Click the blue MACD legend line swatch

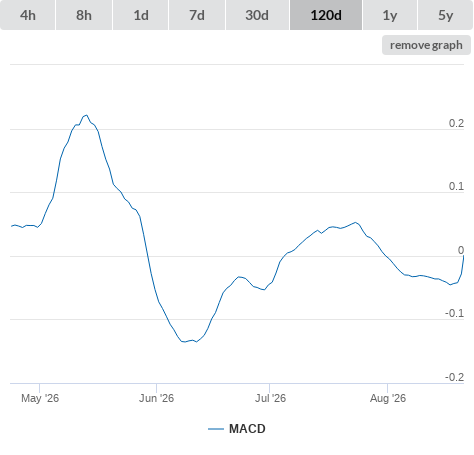pyautogui.click(x=216, y=429)
